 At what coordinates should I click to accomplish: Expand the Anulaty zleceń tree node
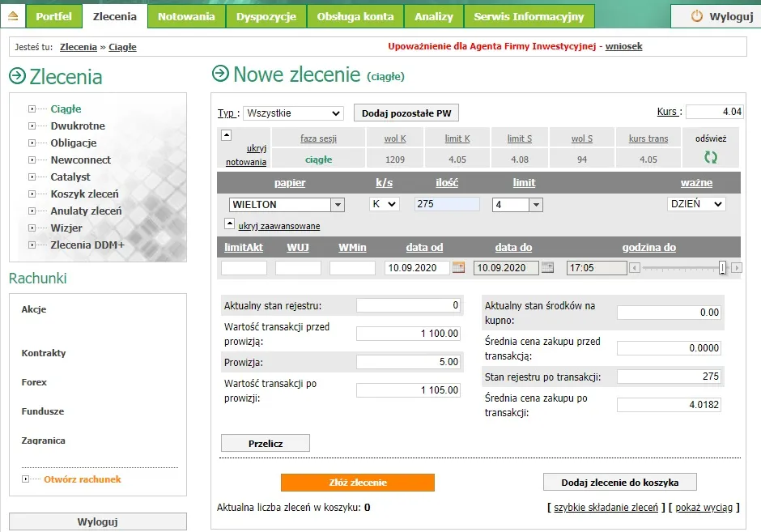tap(32, 211)
